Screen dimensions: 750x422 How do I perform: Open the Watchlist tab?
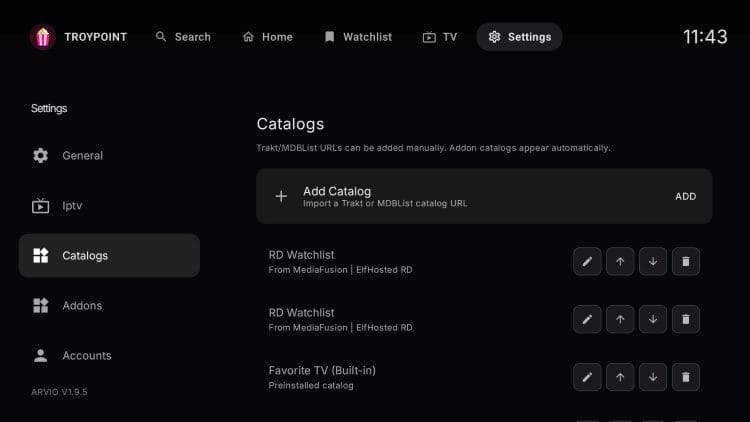coord(358,37)
